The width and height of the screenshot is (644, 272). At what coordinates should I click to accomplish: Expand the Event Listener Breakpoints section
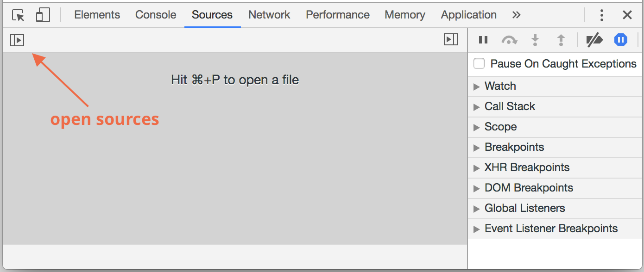click(x=555, y=229)
